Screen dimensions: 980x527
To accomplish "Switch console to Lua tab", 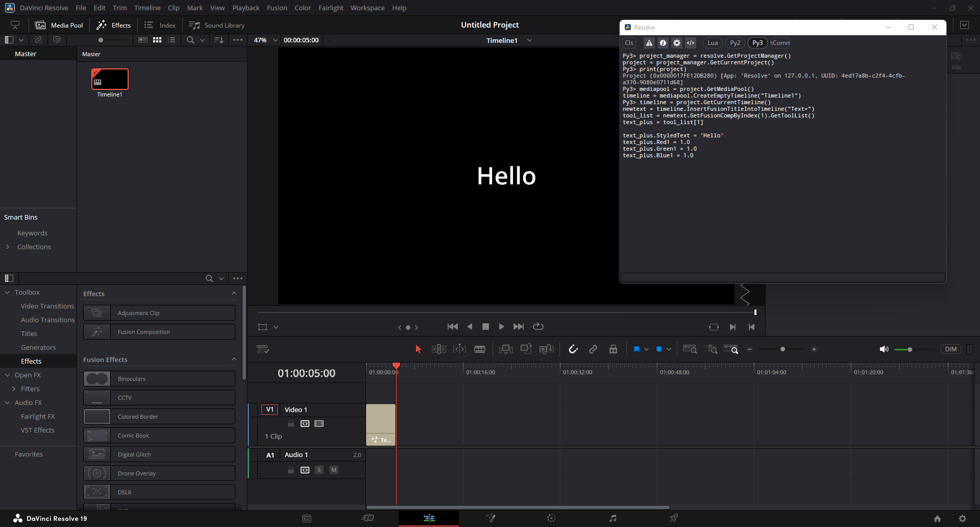I will click(x=713, y=43).
